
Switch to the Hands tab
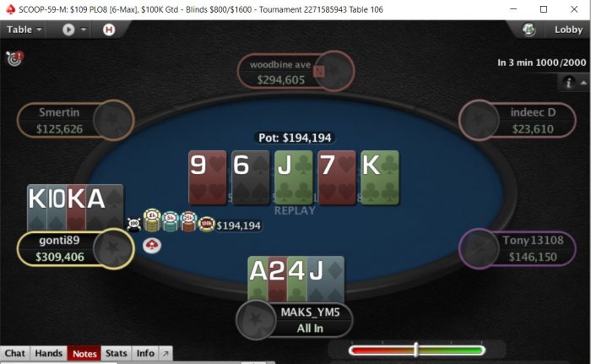[49, 353]
